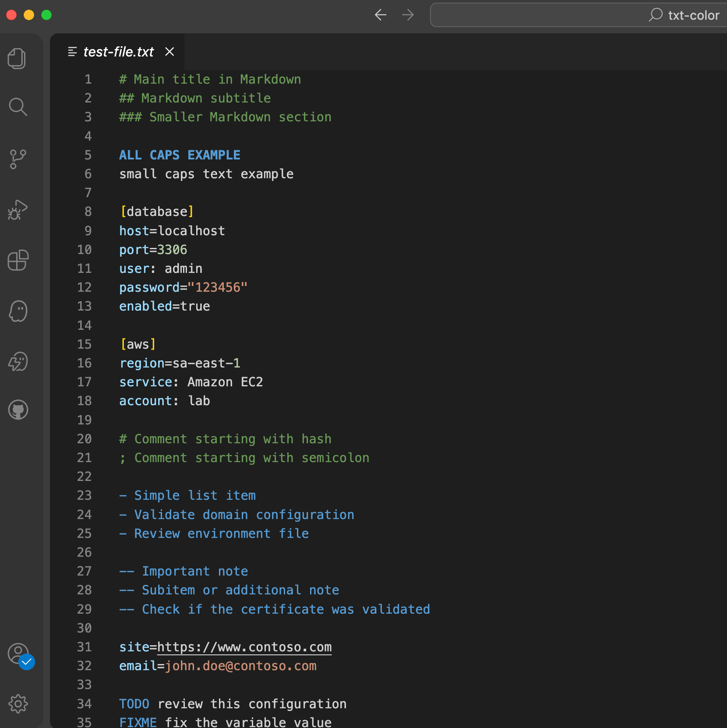The image size is (727, 728).
Task: Click the '[aws]' section header
Action: pyautogui.click(x=138, y=344)
